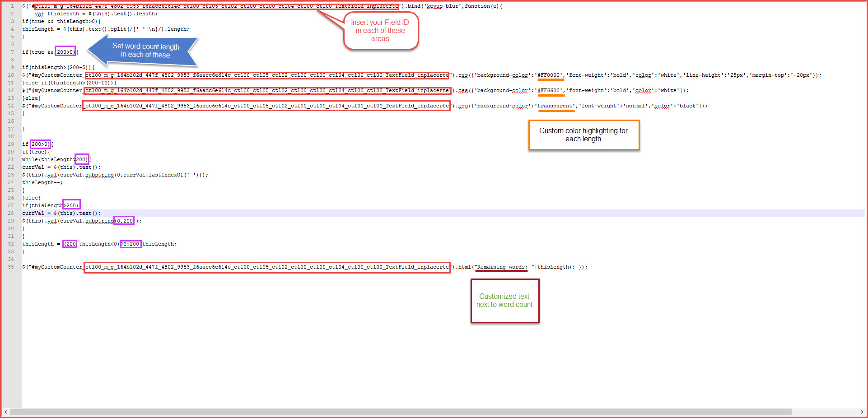The height and width of the screenshot is (418, 868).
Task: Click the highlighted '200>0)' on line 19
Action: pos(40,144)
